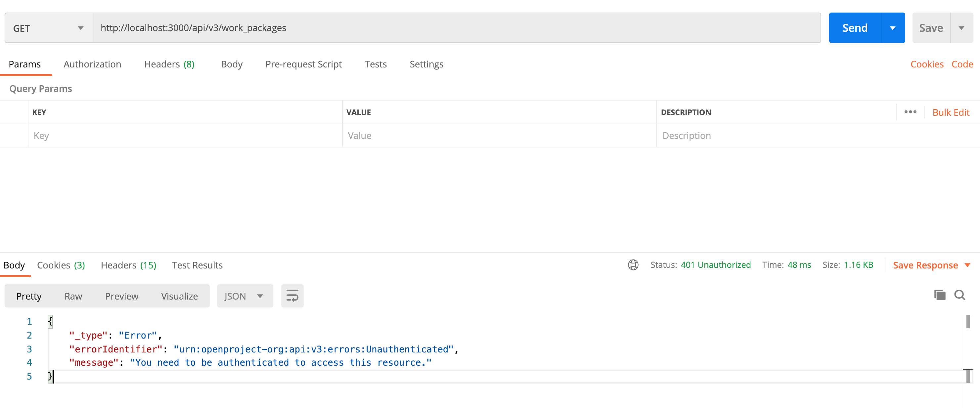This screenshot has width=980, height=408.
Task: Click the Cookies link in top right
Action: click(x=928, y=64)
